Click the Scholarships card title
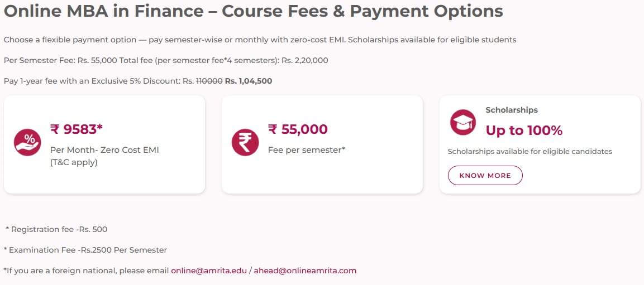Image resolution: width=644 pixels, height=285 pixels. pyautogui.click(x=512, y=110)
